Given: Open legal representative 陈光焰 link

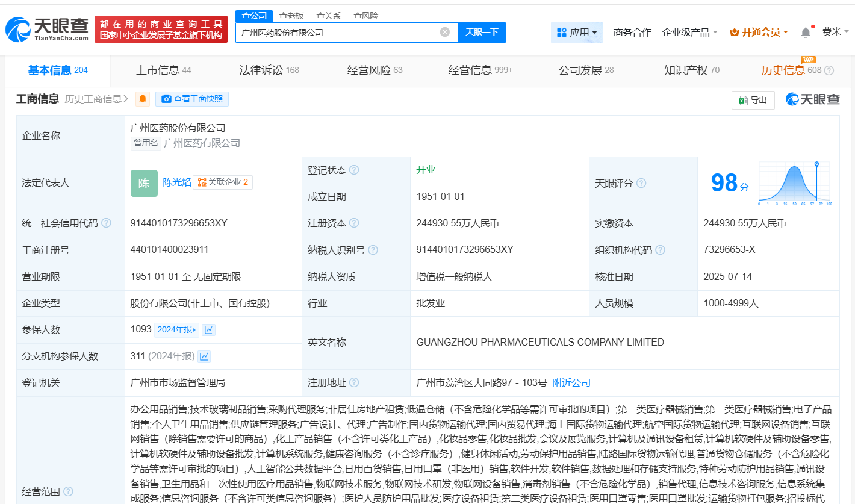Looking at the screenshot, I should [x=177, y=182].
